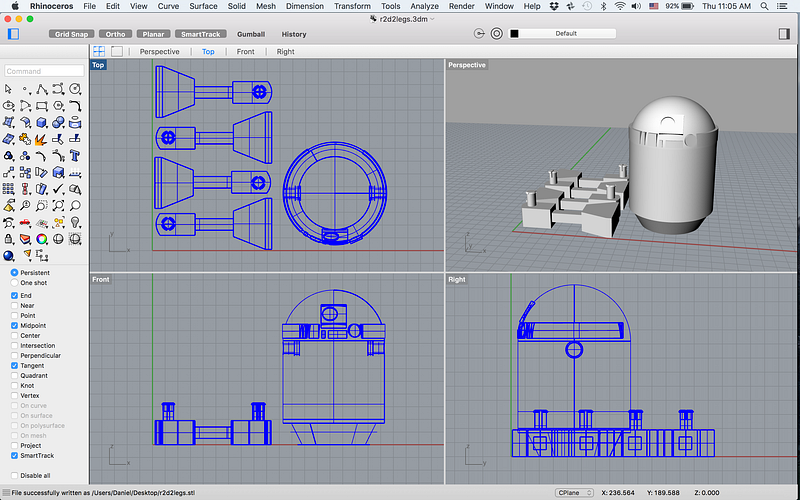Select the One shot radio button
The height and width of the screenshot is (500, 800).
click(14, 283)
